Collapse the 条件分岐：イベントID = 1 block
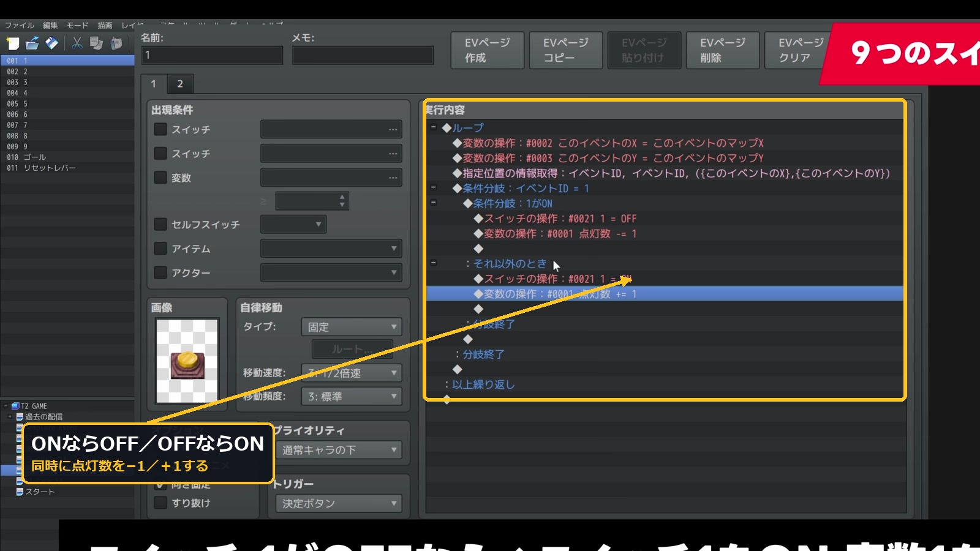This screenshot has width=980, height=551. coord(434,187)
